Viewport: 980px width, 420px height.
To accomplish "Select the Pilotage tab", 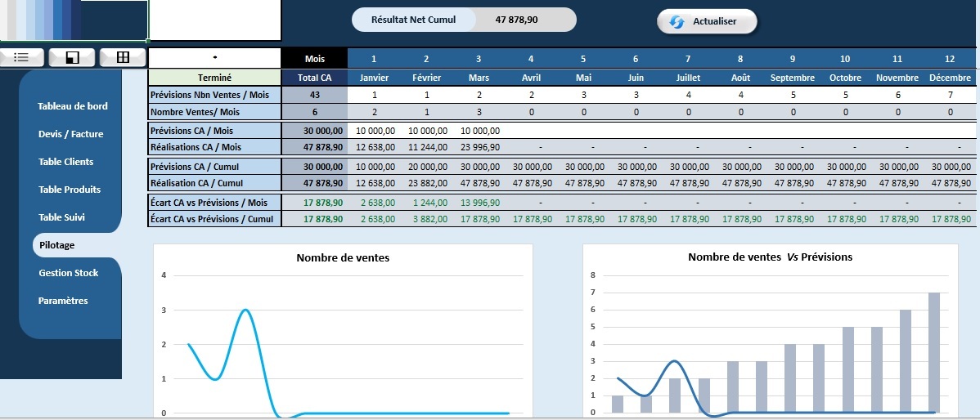I will 56,245.
